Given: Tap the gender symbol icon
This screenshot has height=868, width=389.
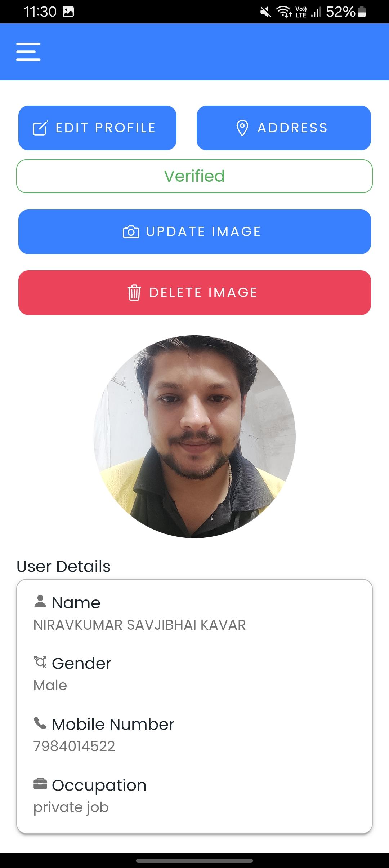Looking at the screenshot, I should point(40,662).
